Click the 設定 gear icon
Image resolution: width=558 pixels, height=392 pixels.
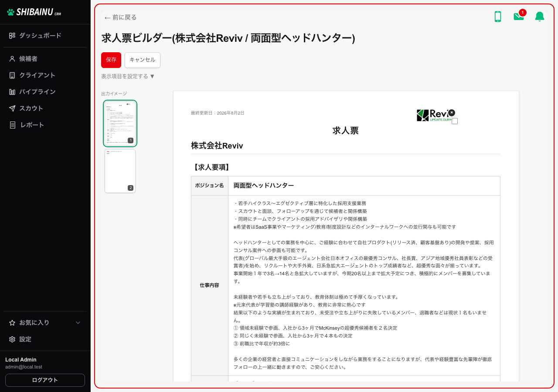[12, 339]
